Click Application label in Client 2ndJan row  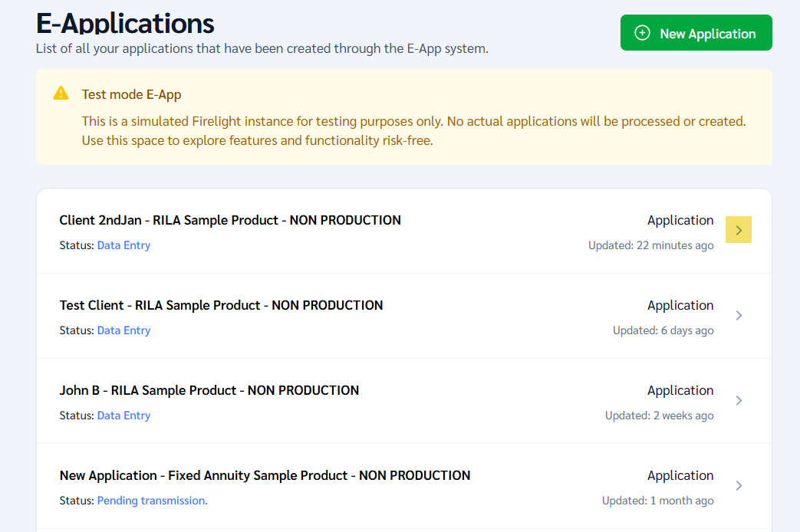[680, 220]
